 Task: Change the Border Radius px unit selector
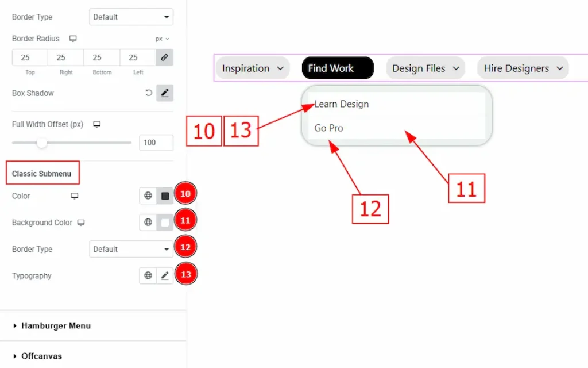tap(163, 39)
